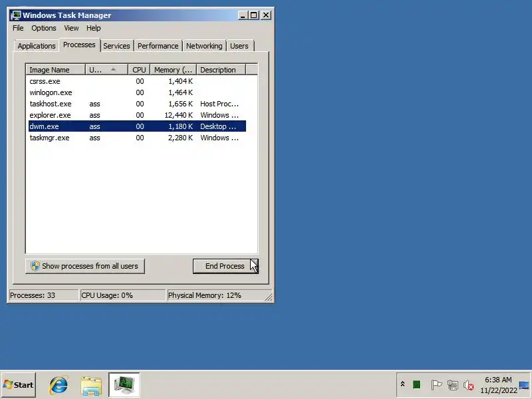Sort by the CPU column header
532x399 pixels.
(139, 70)
